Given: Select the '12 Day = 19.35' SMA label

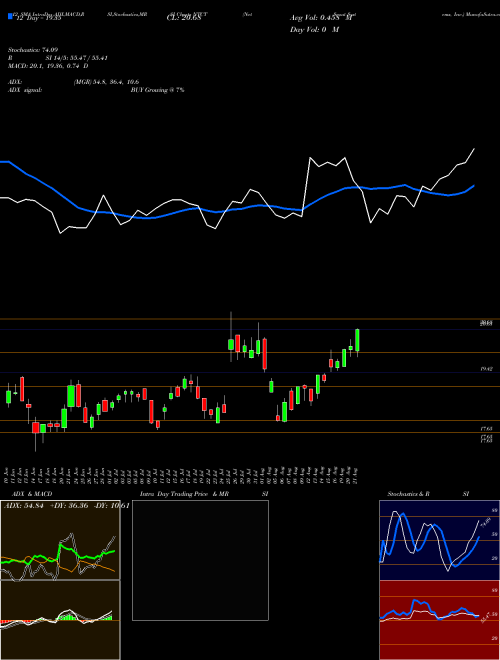Looking at the screenshot, I should pos(39,18).
